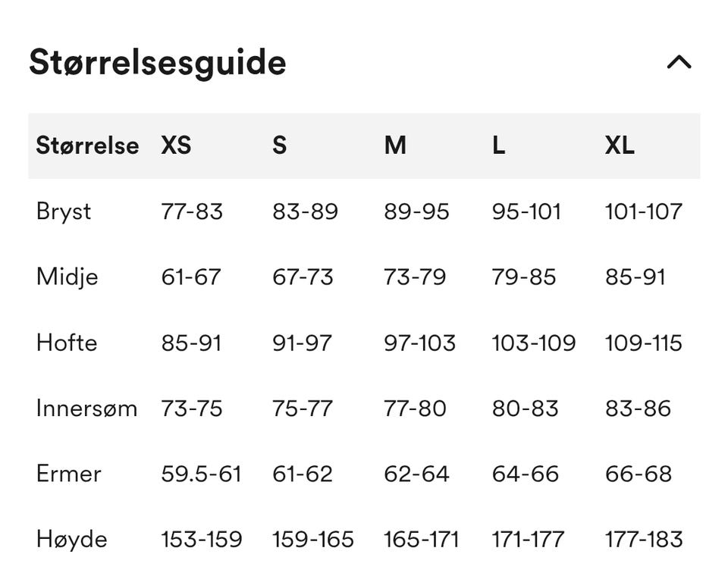The image size is (728, 576).
Task: Select the XS column header
Action: coord(176,146)
